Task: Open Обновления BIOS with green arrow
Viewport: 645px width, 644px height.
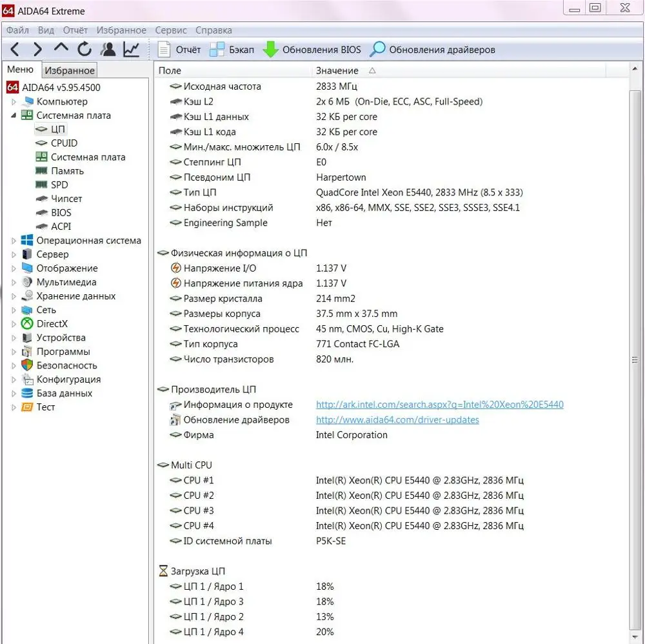Action: click(x=312, y=50)
